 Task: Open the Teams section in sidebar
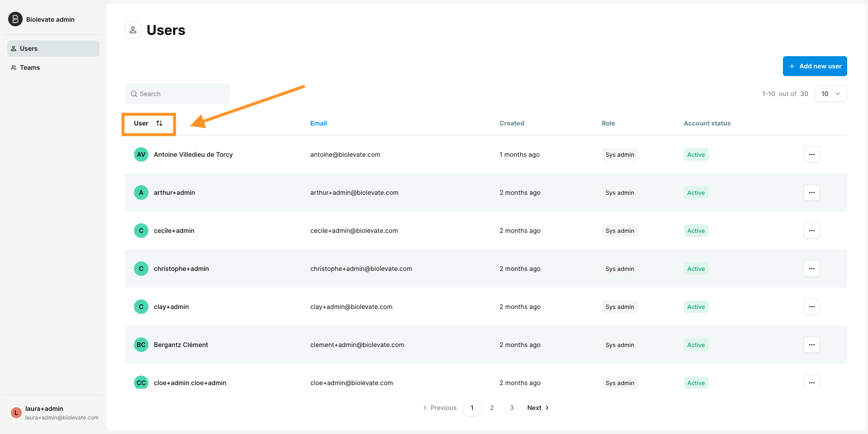pos(53,68)
